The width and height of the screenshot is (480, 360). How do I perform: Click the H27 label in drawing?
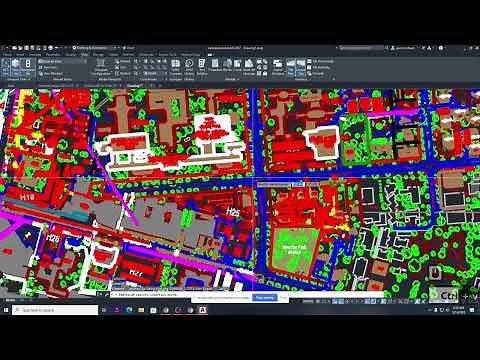136,273
